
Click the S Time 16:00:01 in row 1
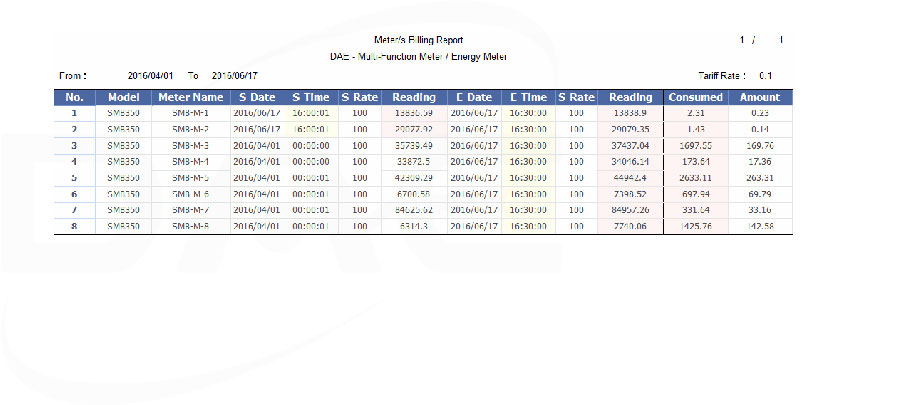point(311,113)
